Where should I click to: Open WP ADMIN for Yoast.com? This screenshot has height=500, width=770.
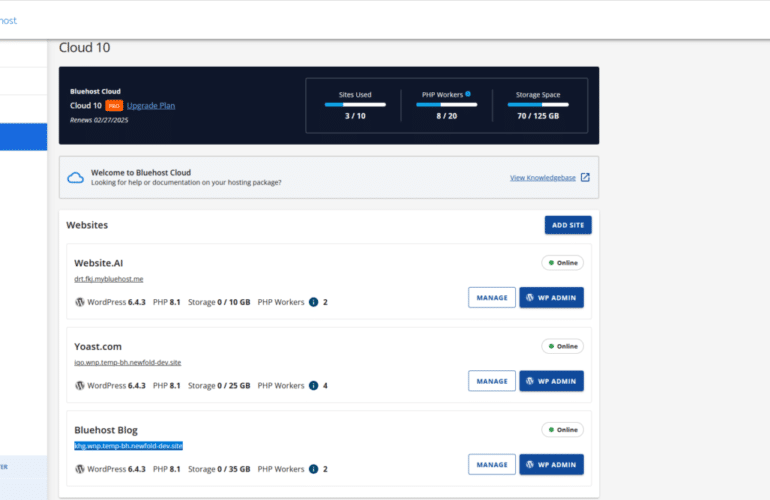551,381
